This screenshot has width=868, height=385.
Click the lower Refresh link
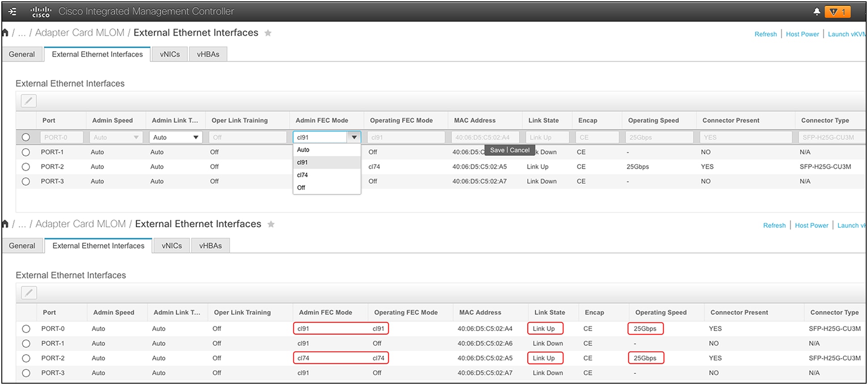[774, 226]
